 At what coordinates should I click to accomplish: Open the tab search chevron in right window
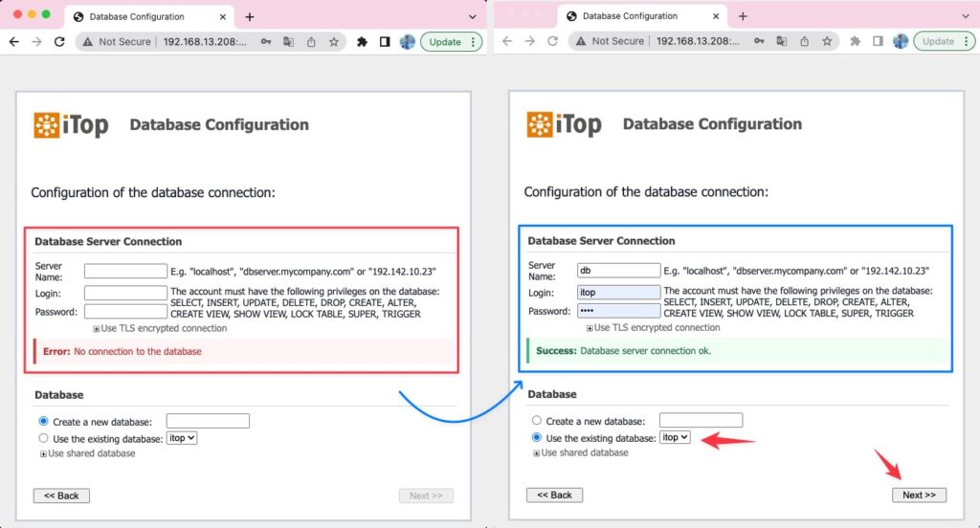[x=966, y=16]
